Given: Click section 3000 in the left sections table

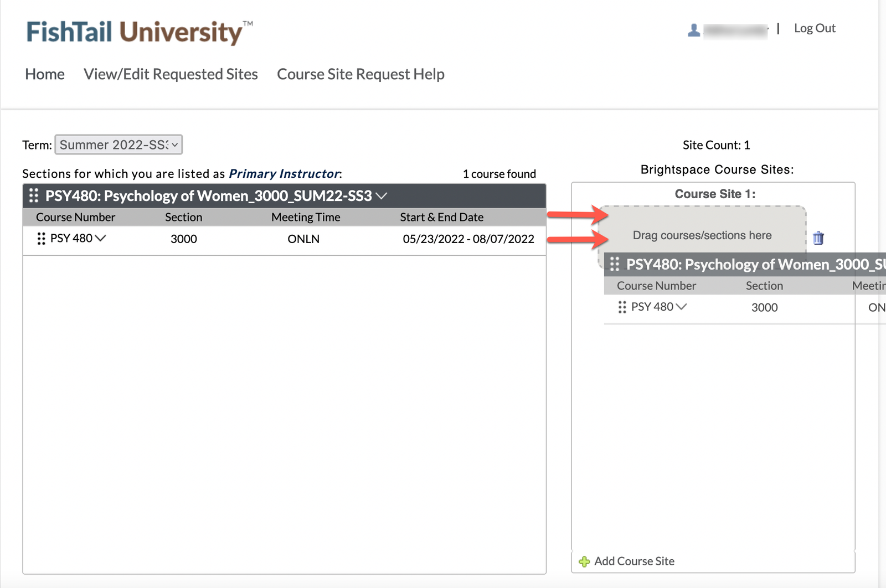Looking at the screenshot, I should 184,239.
